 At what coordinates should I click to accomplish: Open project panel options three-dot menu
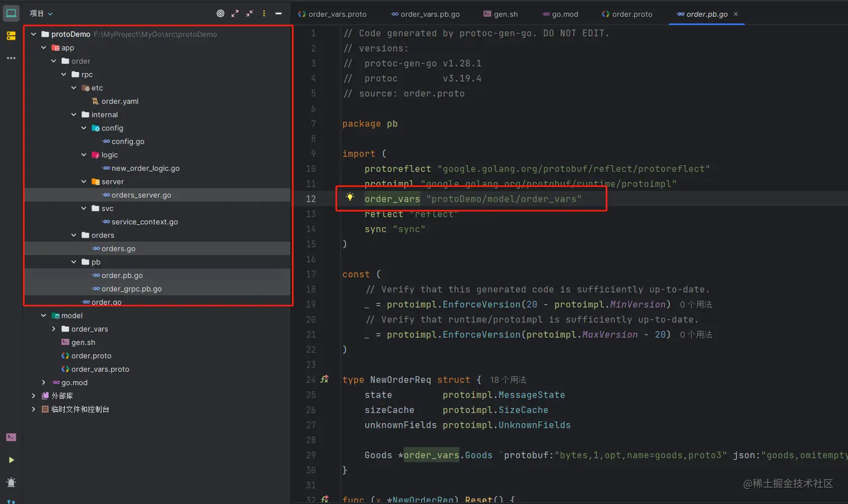coord(264,13)
